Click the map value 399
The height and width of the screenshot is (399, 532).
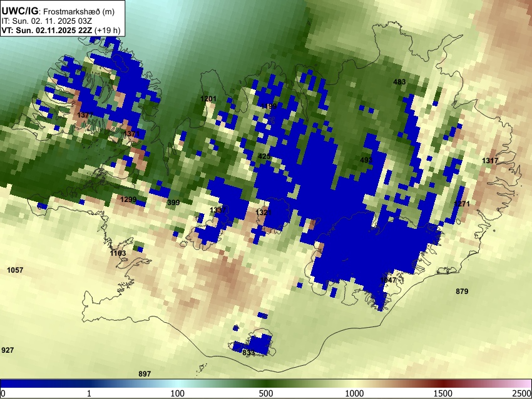173,203
